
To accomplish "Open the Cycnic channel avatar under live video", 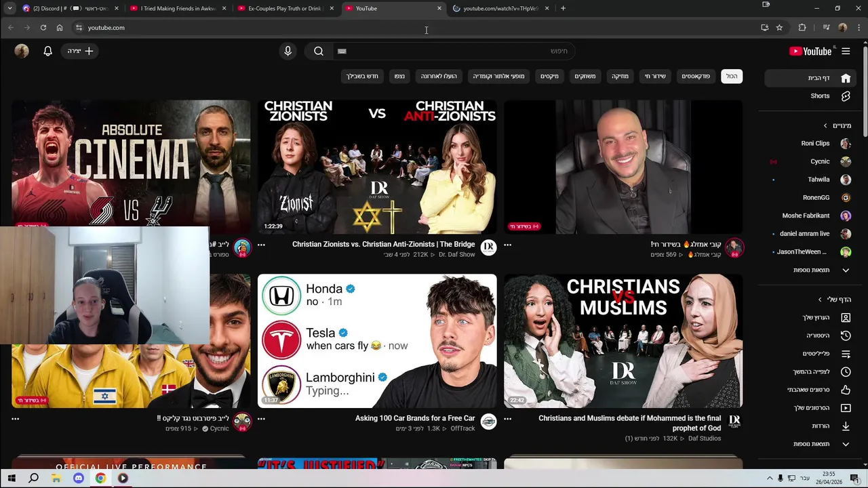I will coord(242,422).
